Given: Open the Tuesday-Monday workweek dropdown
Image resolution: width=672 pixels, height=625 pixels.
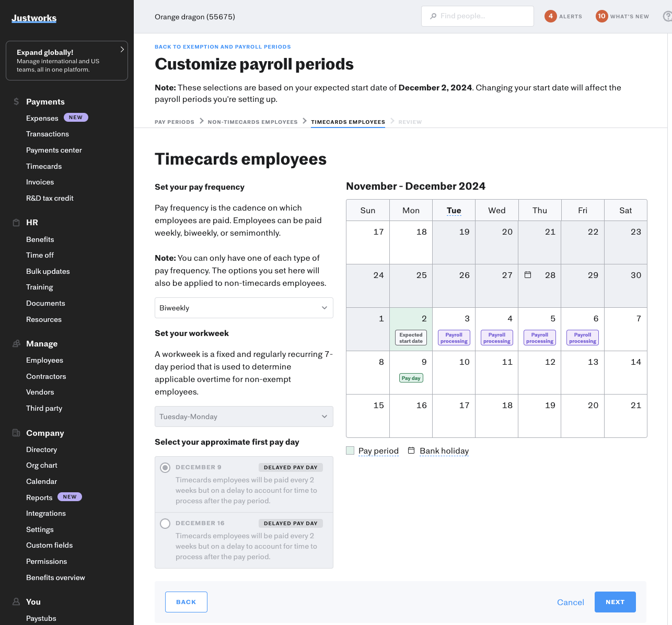Looking at the screenshot, I should point(244,416).
